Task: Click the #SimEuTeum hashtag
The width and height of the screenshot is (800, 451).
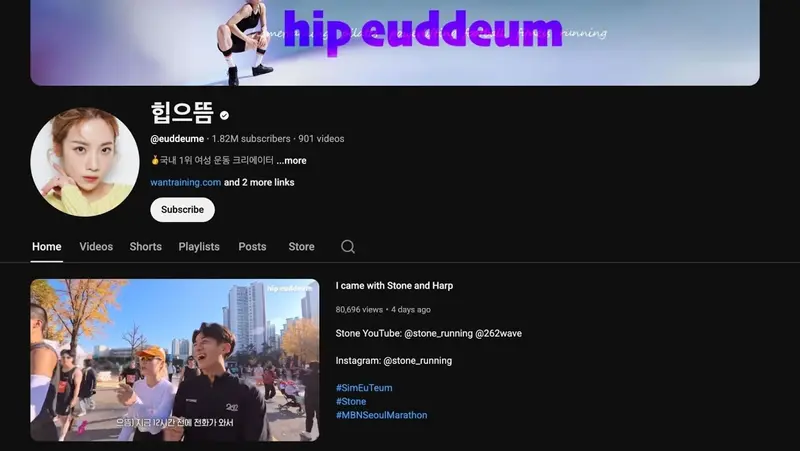Action: coord(364,388)
